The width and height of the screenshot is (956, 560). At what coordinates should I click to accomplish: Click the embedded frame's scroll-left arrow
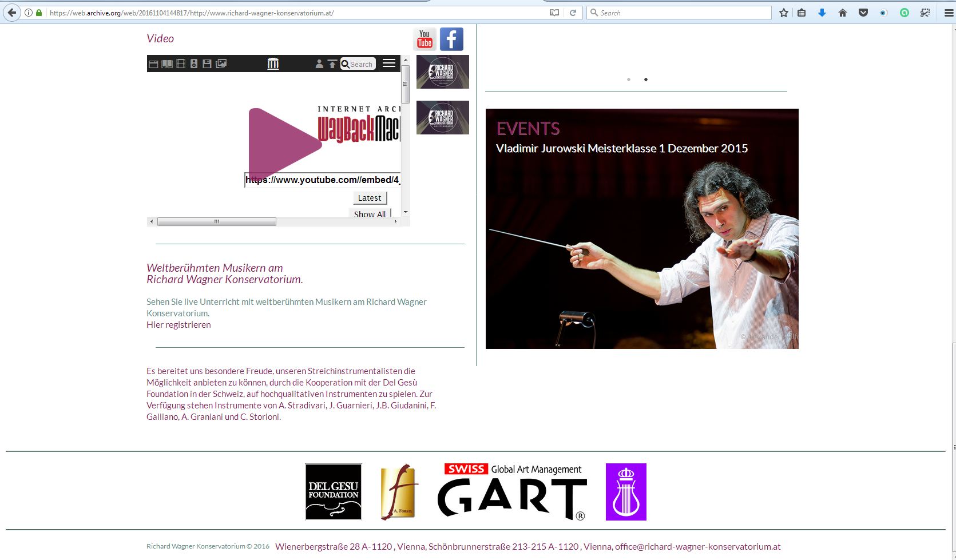(152, 221)
